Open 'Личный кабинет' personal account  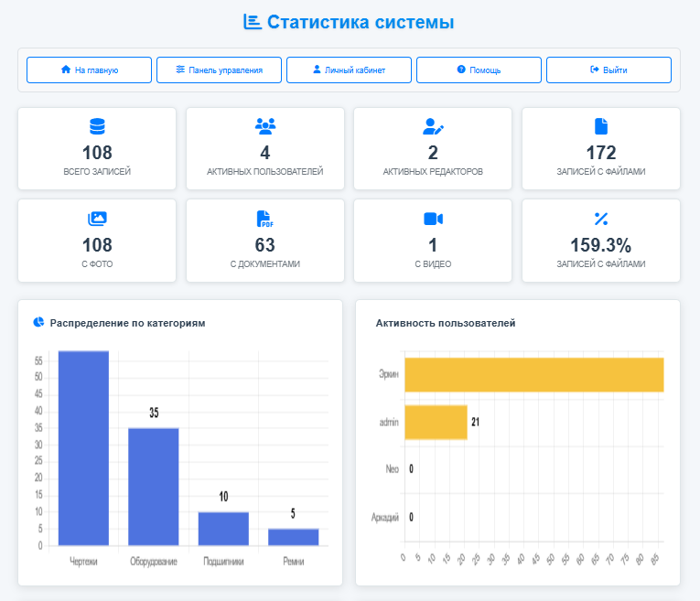click(x=349, y=70)
